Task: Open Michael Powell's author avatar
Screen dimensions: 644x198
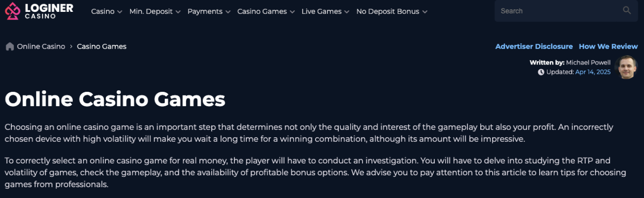Action: 626,67
